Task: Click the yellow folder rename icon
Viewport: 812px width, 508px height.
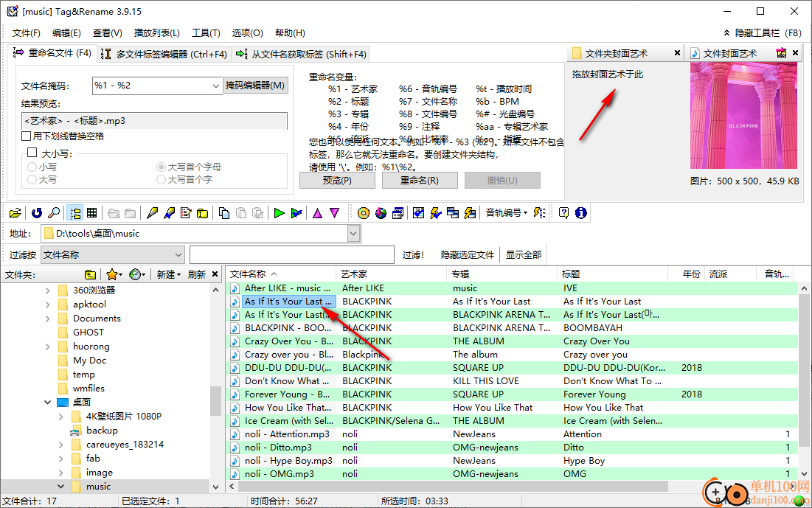Action: pos(203,213)
